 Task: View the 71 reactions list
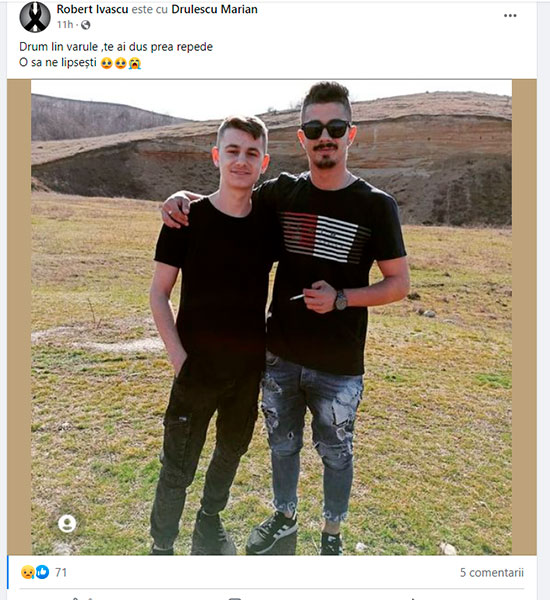click(61, 572)
